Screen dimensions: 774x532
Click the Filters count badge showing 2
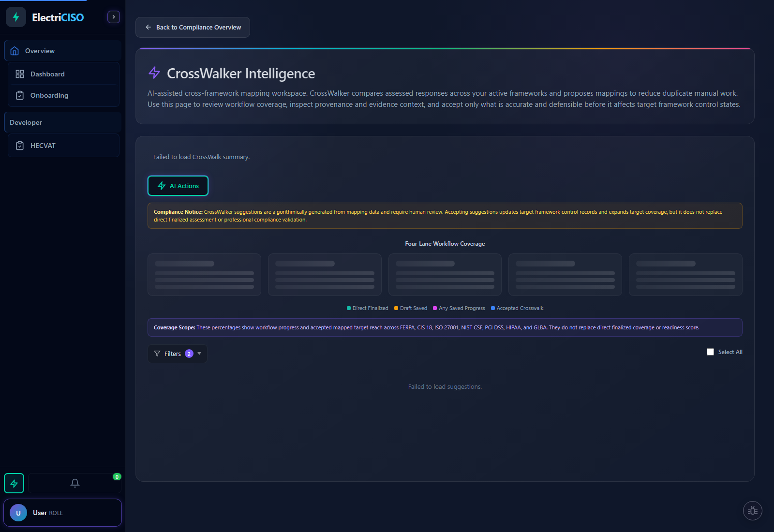point(189,354)
